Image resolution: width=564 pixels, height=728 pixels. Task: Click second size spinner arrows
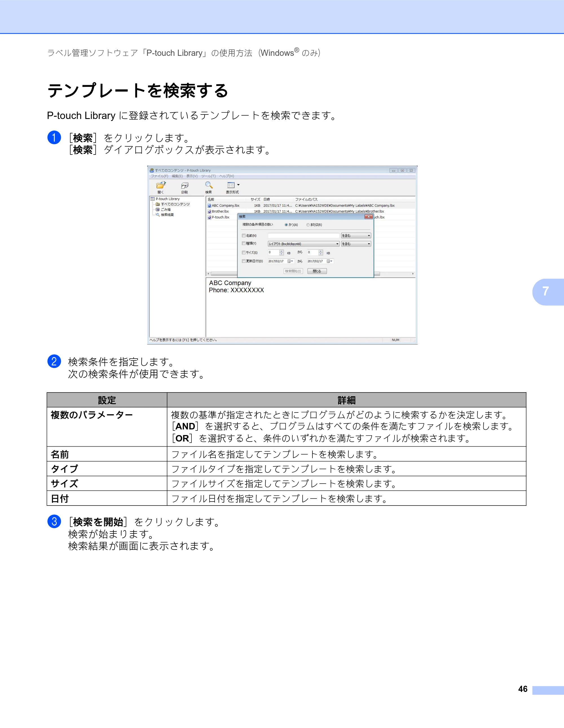point(321,253)
